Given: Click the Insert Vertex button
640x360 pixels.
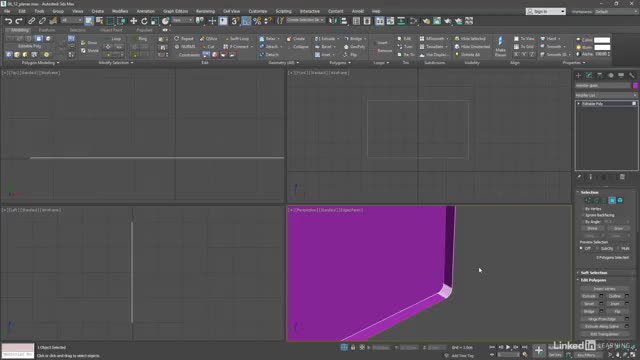Looking at the screenshot, I should point(604,289).
